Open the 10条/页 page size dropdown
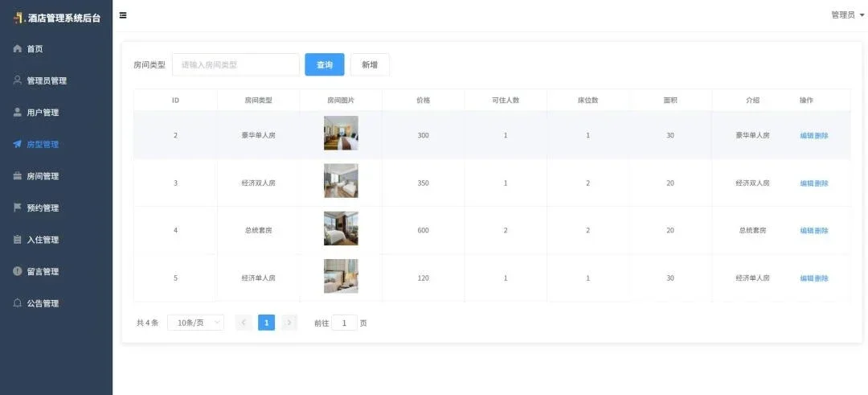The image size is (868, 395). [195, 323]
